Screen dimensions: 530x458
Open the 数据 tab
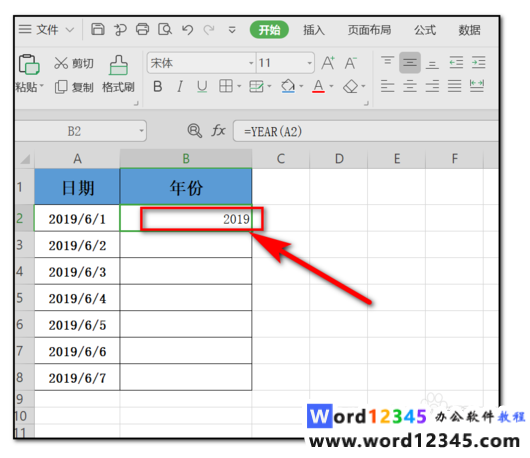click(x=469, y=30)
